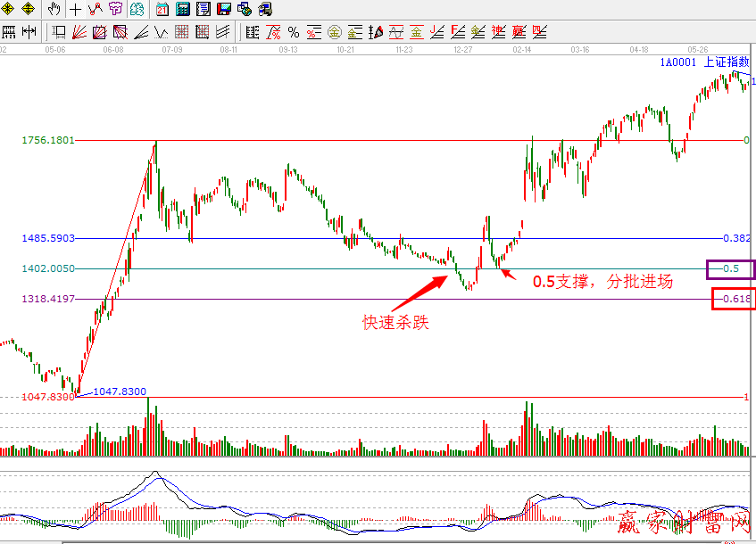
Task: Click the red 1047.8300 price label
Action: [48, 397]
